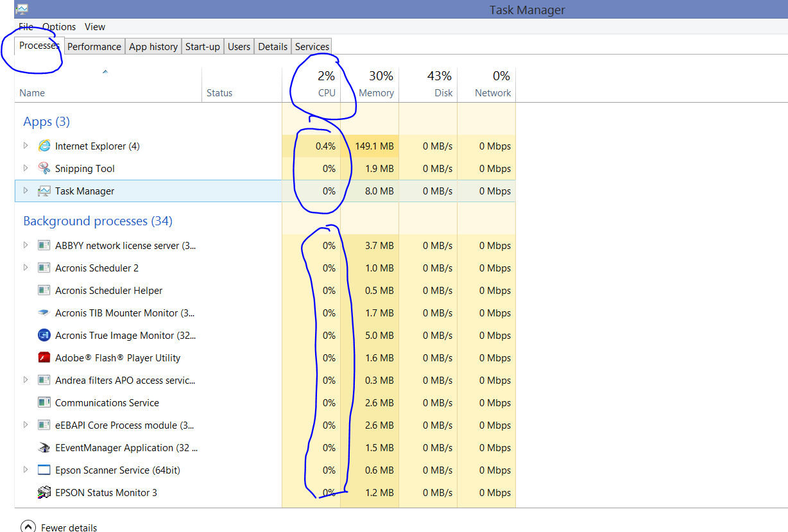The width and height of the screenshot is (788, 532).
Task: Switch to the Performance tab
Action: (x=94, y=46)
